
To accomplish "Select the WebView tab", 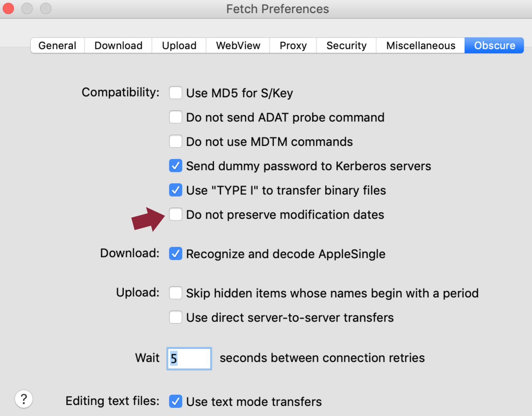I will [x=238, y=45].
